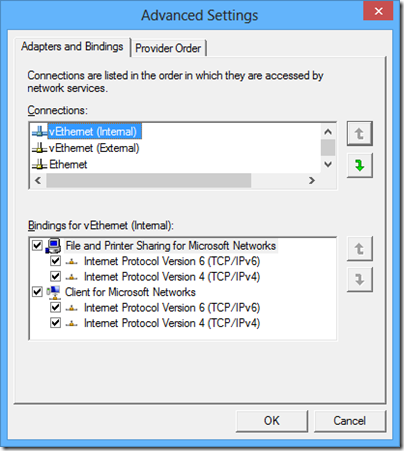Uncheck Client for Microsoft Networks checkbox
Screen dimensions: 404x451
[37, 292]
